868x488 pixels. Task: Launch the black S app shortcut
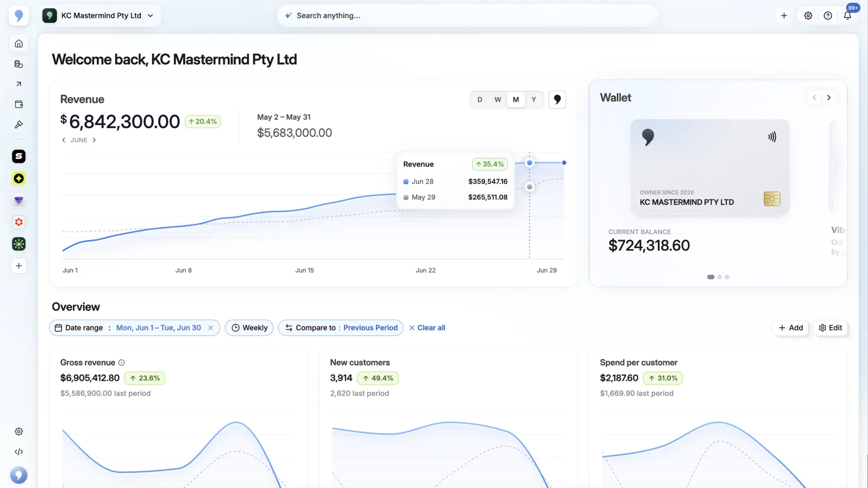point(19,156)
